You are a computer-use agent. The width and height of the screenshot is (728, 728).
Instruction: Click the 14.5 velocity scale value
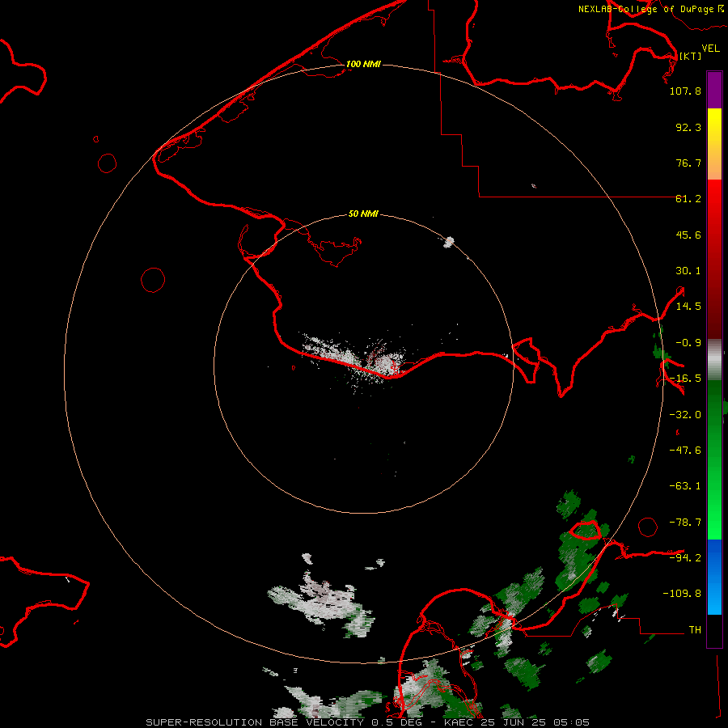(x=688, y=307)
